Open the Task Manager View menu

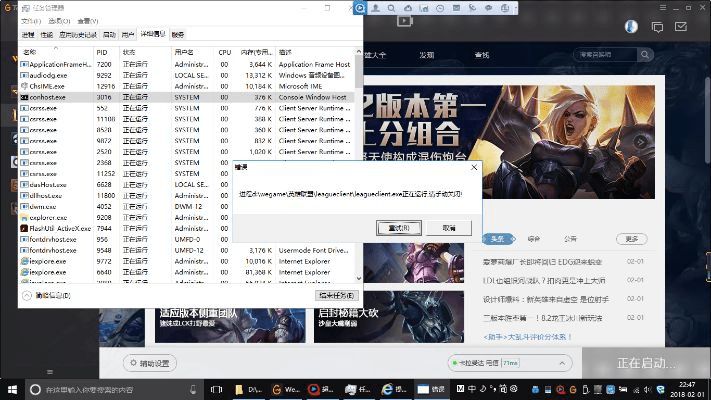(88, 21)
